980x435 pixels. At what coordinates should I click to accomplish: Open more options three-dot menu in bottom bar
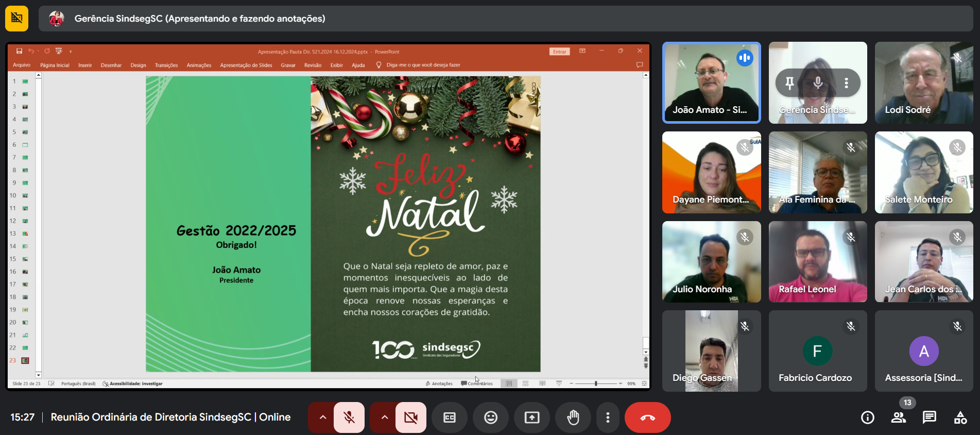tap(608, 417)
